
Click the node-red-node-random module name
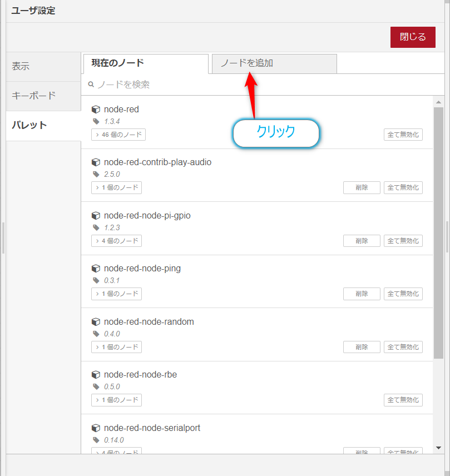(x=149, y=322)
